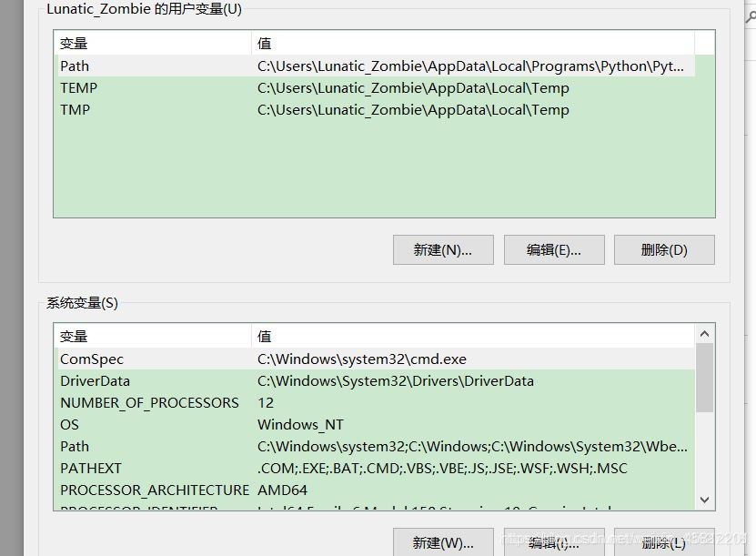Image resolution: width=756 pixels, height=556 pixels.
Task: Click the 删除(L) button for system variables
Action: click(664, 543)
